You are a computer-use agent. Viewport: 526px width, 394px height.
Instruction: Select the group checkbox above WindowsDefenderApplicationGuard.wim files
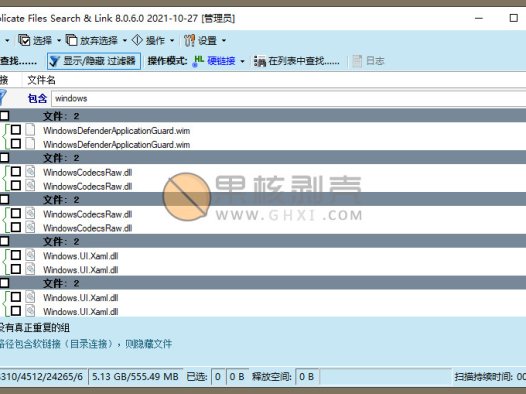[x=4, y=116]
